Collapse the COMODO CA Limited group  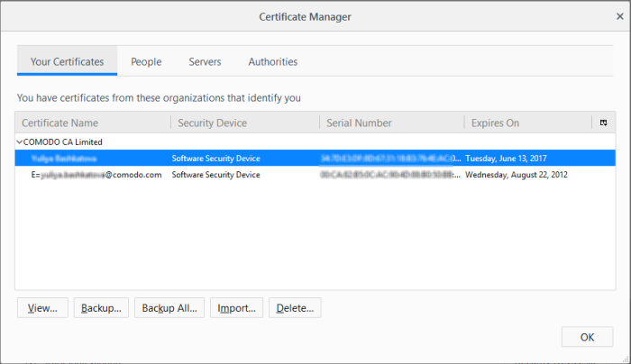point(20,142)
